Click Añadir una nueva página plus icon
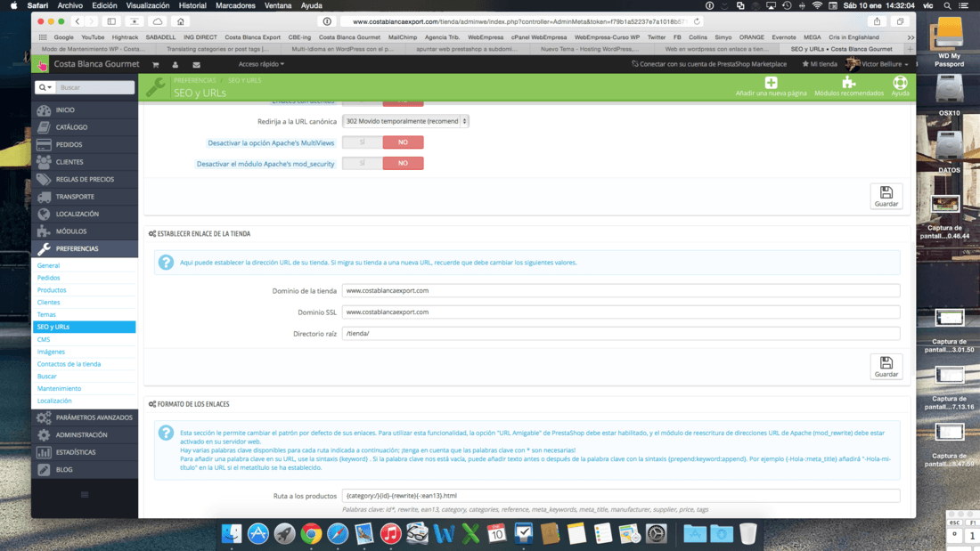The width and height of the screenshot is (980, 551). tap(771, 83)
